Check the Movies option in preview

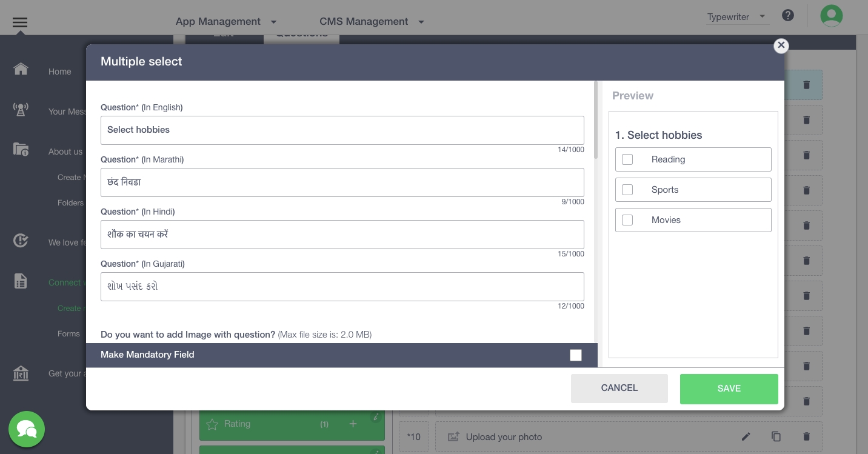pyautogui.click(x=627, y=220)
